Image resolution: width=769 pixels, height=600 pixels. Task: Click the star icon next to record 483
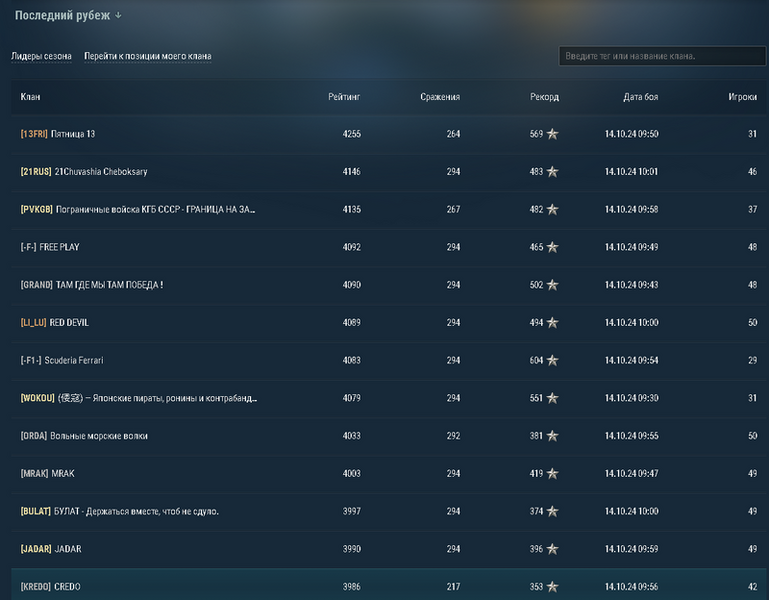click(x=552, y=172)
